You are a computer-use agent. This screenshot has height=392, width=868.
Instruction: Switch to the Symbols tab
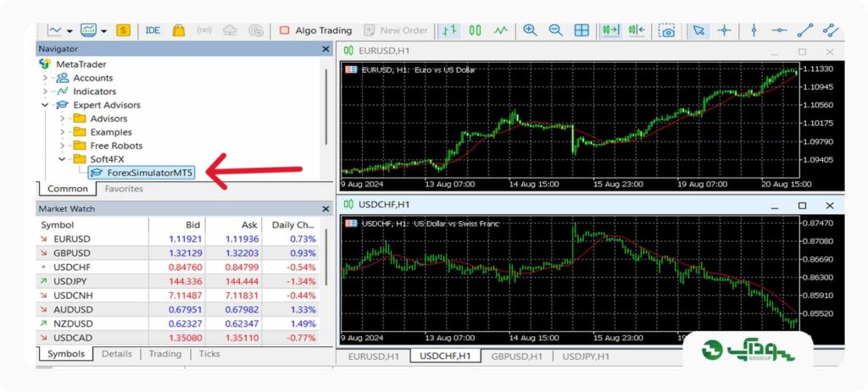(66, 354)
